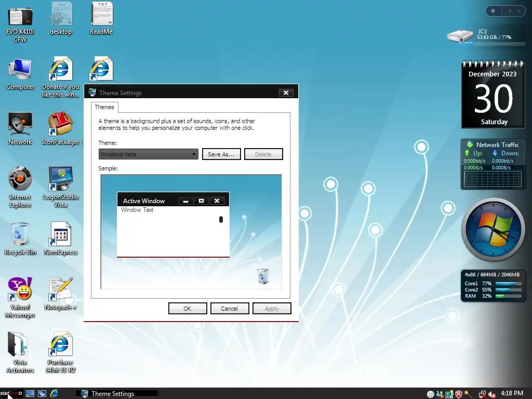Viewport: 532px width, 399px height.
Task: Click the sidebar gadget next-page arrow
Action: coord(519,11)
